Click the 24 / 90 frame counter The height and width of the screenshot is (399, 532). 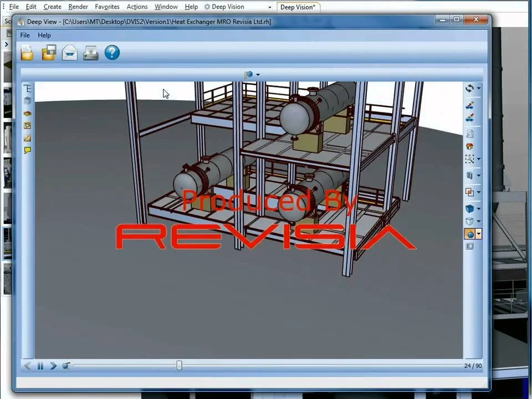click(x=473, y=366)
